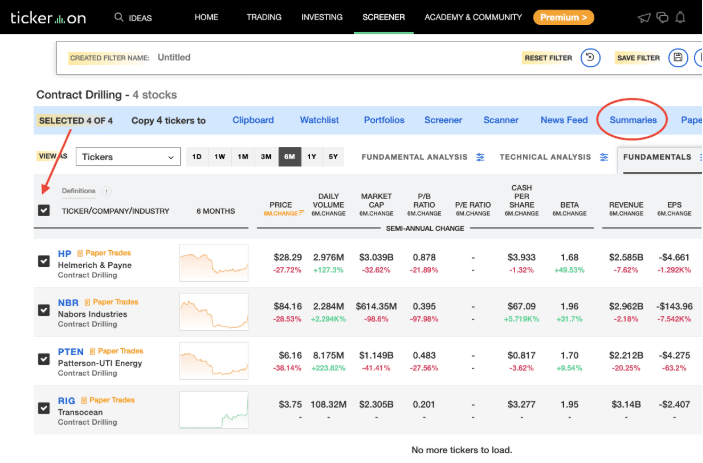Screen dimensions: 703x463
Task: Open the Trading menu
Action: tap(264, 17)
